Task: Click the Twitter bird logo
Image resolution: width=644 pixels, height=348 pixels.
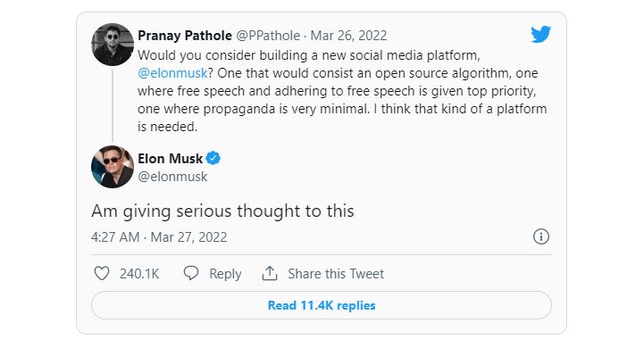Action: 540,35
